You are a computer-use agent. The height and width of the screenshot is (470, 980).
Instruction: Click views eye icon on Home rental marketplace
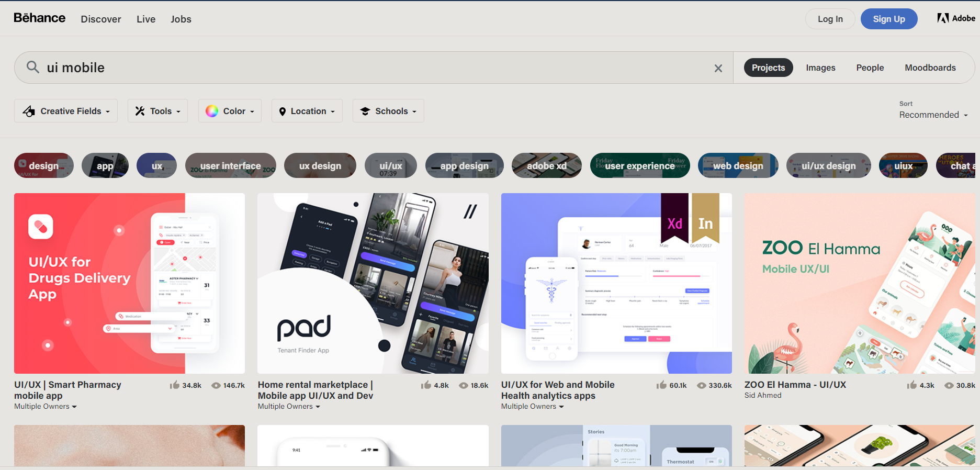click(x=464, y=386)
